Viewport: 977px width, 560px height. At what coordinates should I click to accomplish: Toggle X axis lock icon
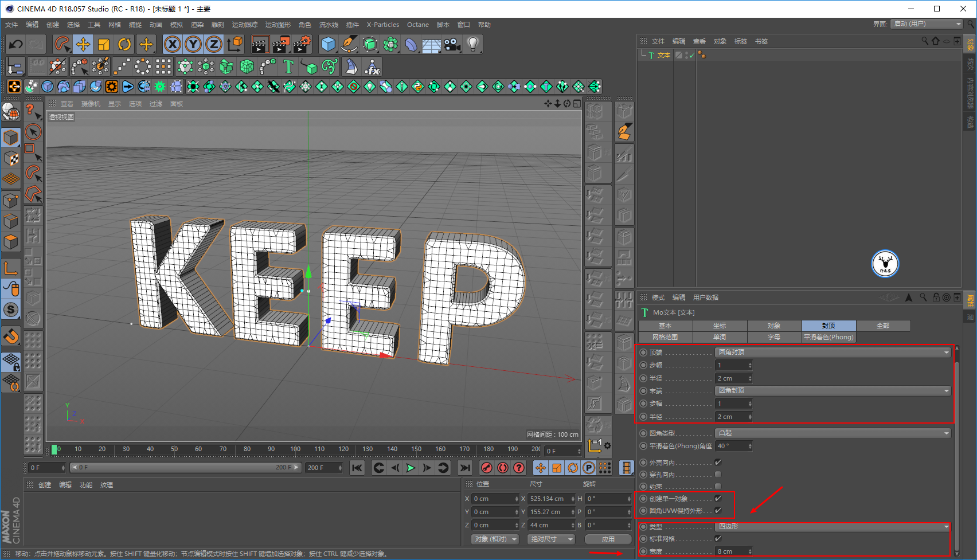pos(172,44)
